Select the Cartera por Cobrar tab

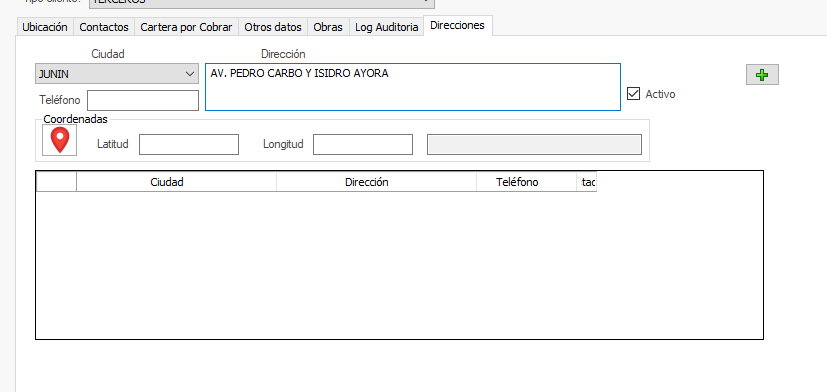pos(186,27)
